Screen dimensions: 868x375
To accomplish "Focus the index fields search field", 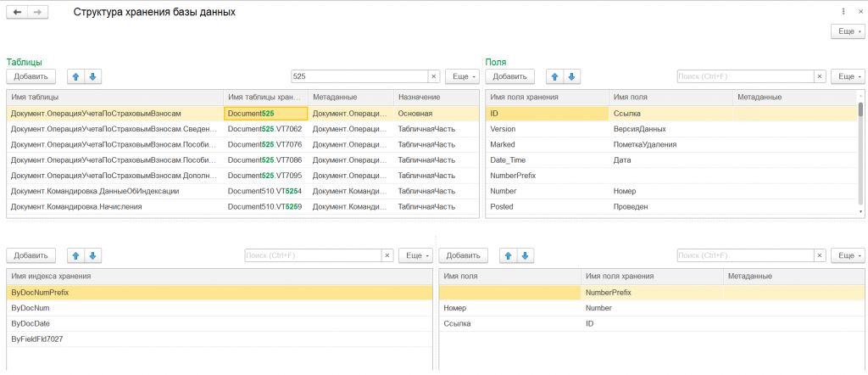I will click(x=746, y=255).
